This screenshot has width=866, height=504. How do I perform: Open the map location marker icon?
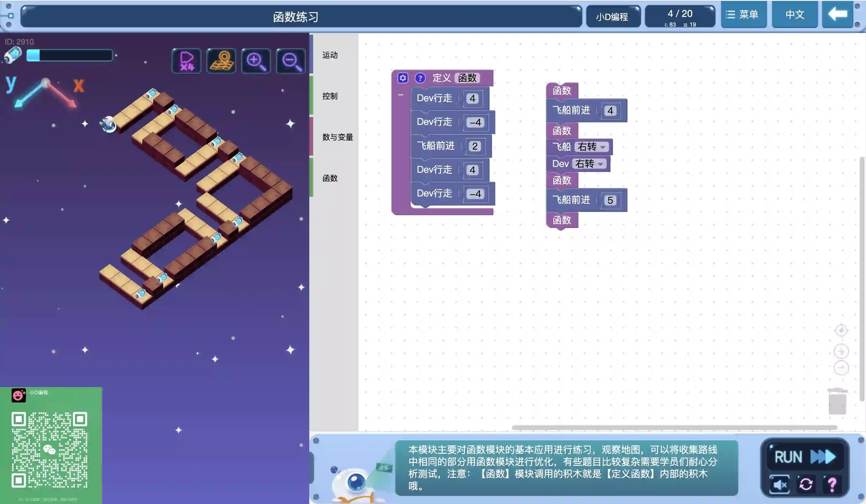(x=221, y=61)
